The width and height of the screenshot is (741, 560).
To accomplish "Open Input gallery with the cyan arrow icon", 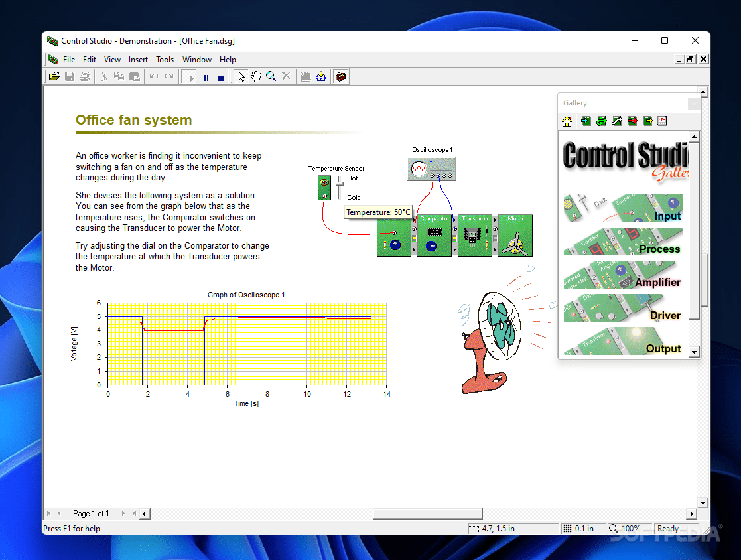I will 586,121.
